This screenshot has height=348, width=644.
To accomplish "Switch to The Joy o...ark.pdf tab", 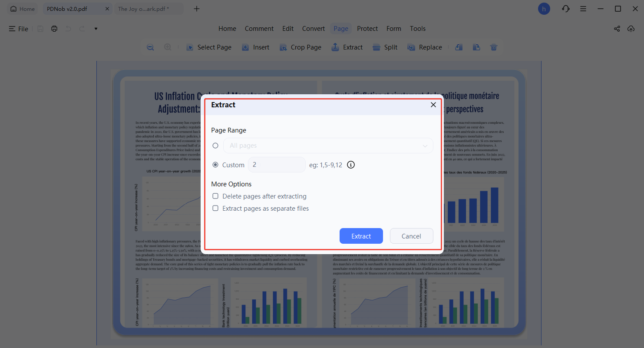I will coord(145,9).
